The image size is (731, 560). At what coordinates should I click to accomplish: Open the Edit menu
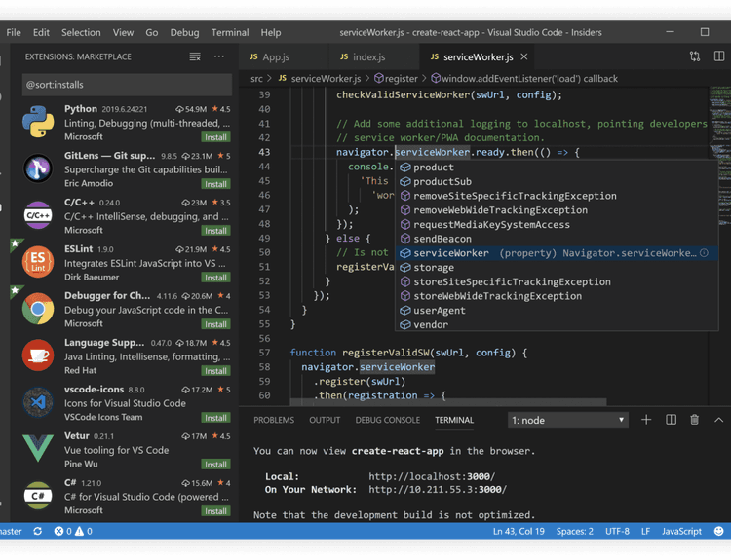point(41,32)
